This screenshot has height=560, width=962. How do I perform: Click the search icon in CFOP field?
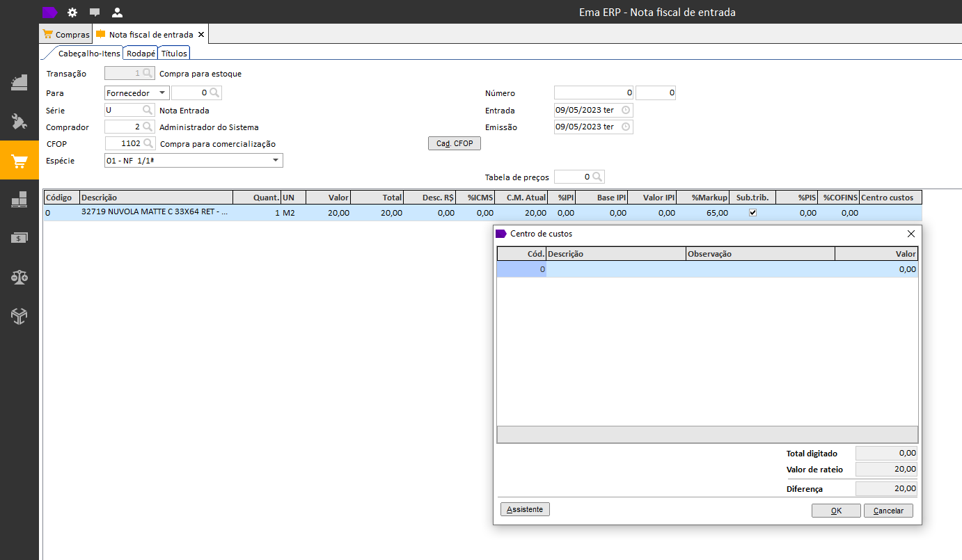tap(147, 144)
